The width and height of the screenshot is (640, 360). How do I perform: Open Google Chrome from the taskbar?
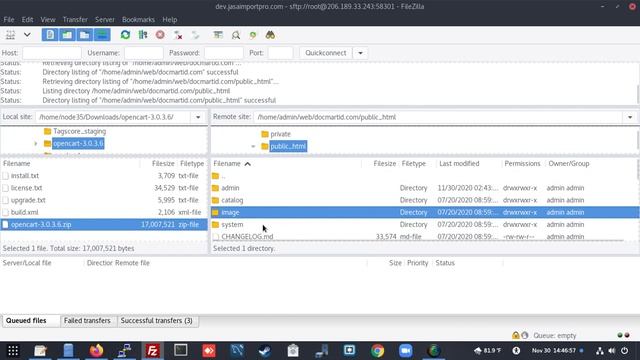(x=378, y=351)
